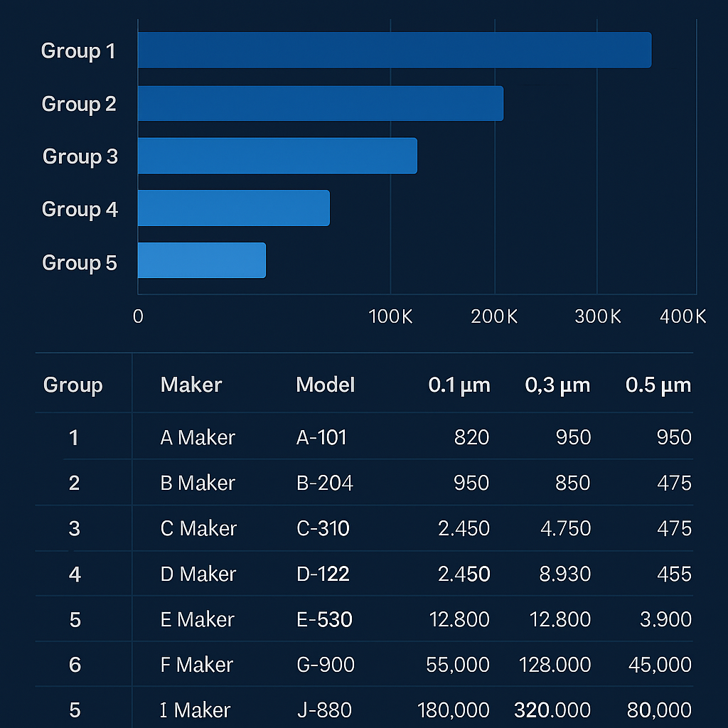Sort the table by the 0.1 µm column
The width and height of the screenshot is (728, 728).
(459, 385)
